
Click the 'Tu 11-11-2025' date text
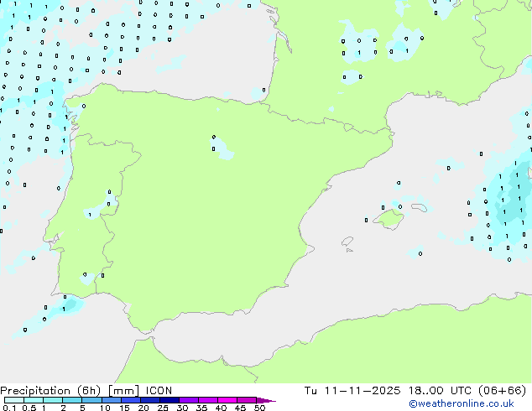[352, 391]
